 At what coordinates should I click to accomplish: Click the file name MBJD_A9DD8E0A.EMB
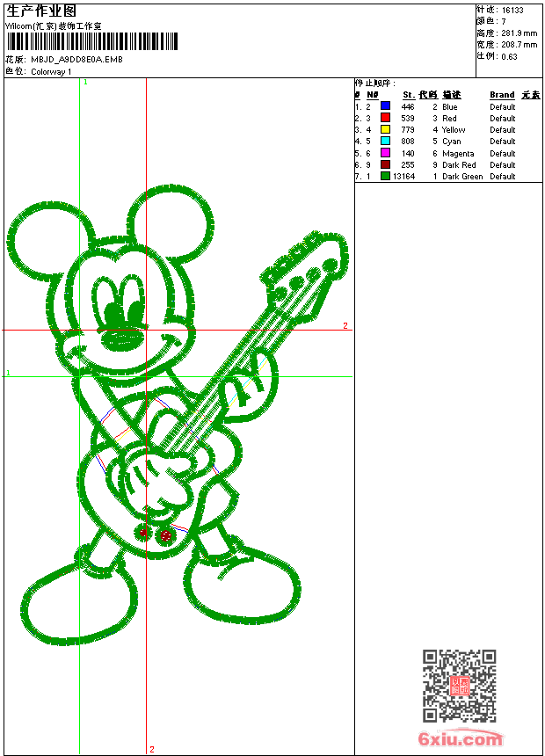click(x=76, y=59)
